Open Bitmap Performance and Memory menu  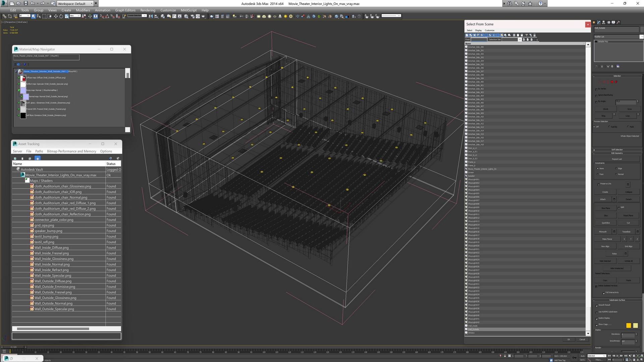(71, 151)
